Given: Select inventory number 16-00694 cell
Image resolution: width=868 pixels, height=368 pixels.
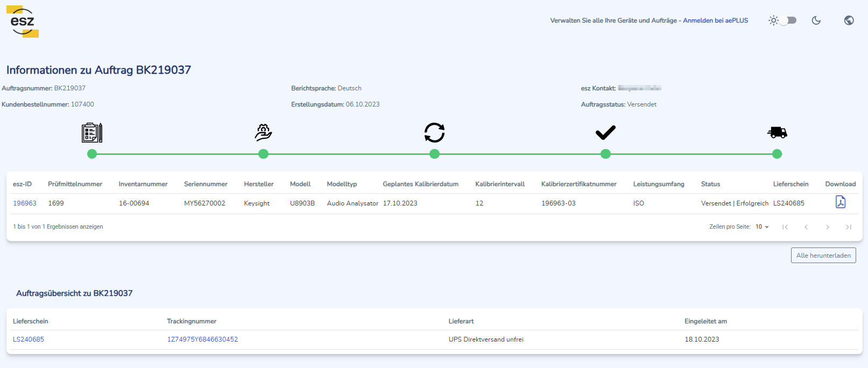Looking at the screenshot, I should [x=134, y=203].
